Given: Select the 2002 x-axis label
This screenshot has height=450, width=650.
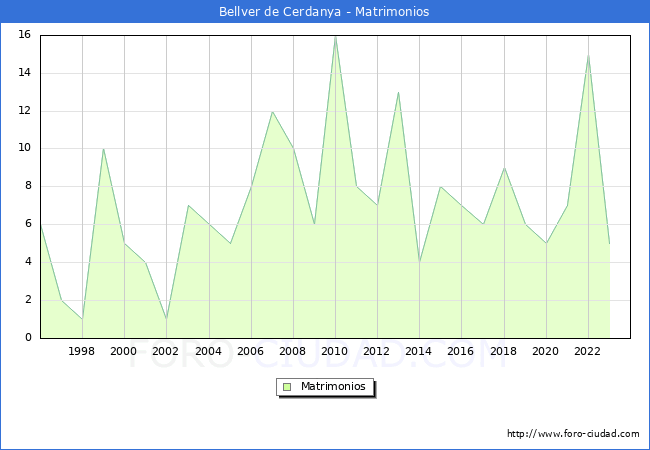Looking at the screenshot, I should tap(165, 351).
